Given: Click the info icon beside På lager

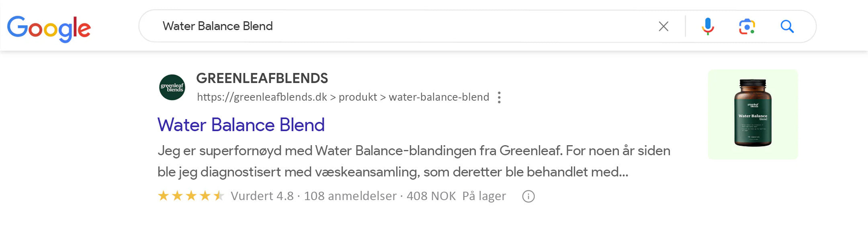Looking at the screenshot, I should pyautogui.click(x=528, y=197).
